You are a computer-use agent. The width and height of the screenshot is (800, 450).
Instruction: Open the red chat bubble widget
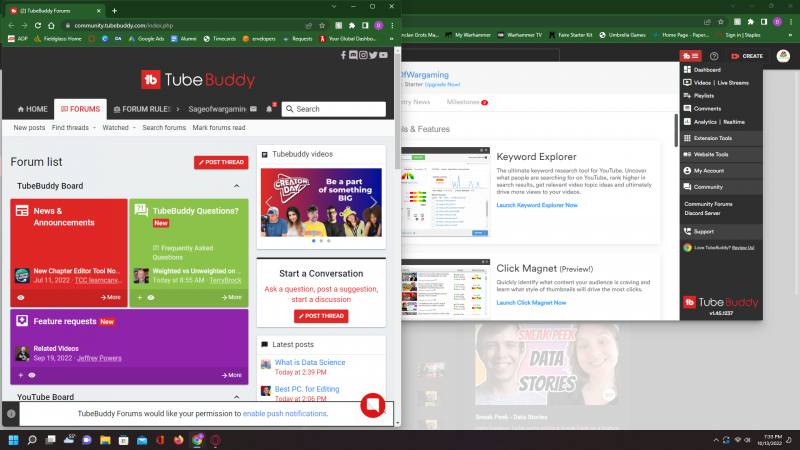pos(373,405)
